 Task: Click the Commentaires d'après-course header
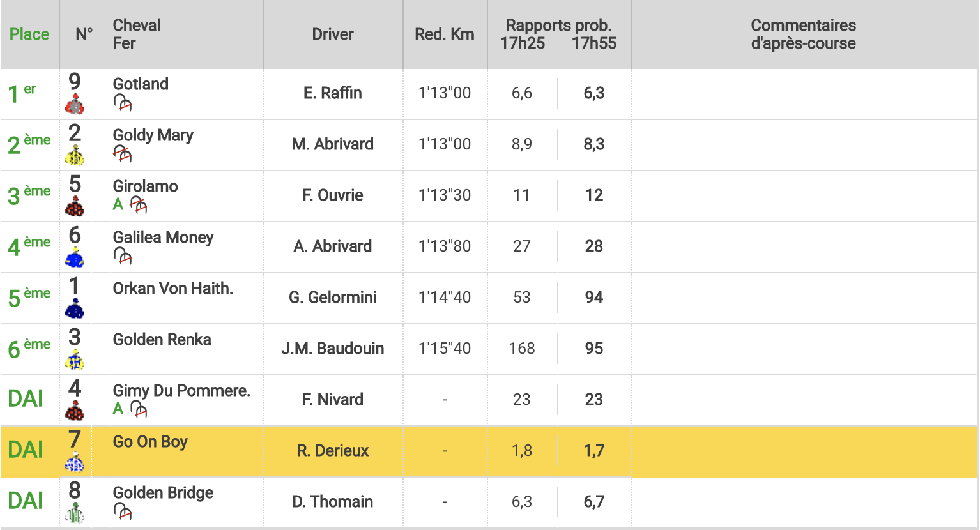tap(804, 34)
